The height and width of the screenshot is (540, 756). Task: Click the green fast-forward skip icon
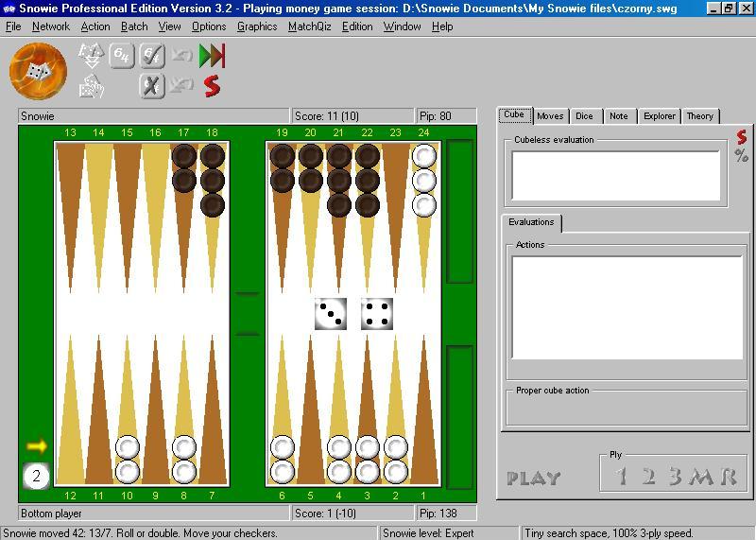click(213, 56)
